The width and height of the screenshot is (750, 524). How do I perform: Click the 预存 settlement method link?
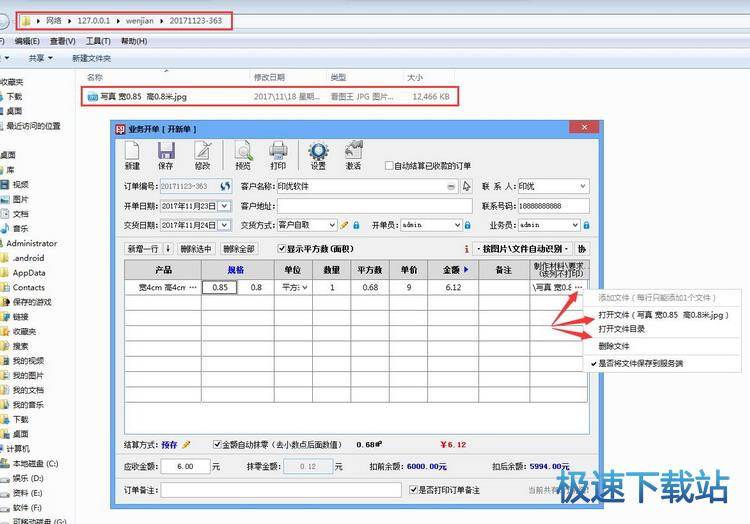pyautogui.click(x=169, y=445)
